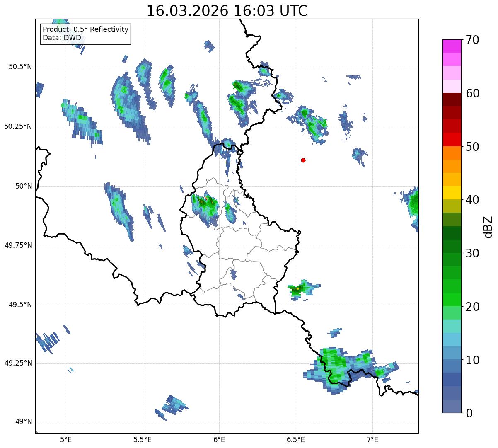This screenshot has height=448, width=498.
Task: Select the 20 tick label on colorbar
Action: coord(472,307)
